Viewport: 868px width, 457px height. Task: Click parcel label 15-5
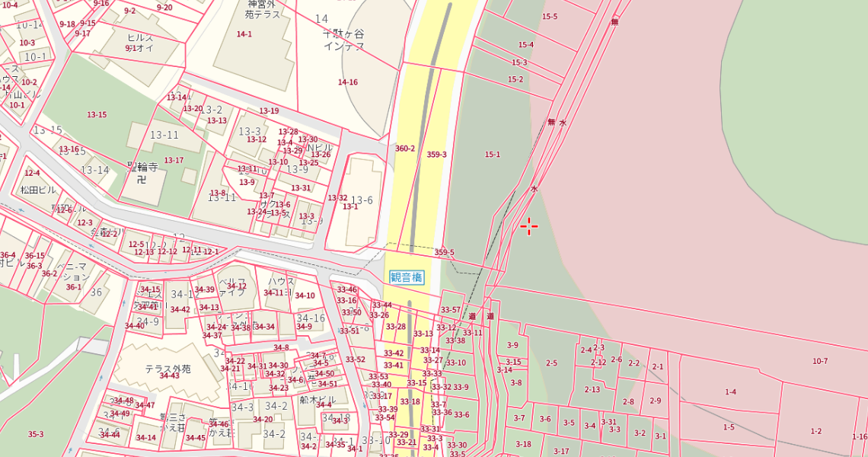coord(549,17)
